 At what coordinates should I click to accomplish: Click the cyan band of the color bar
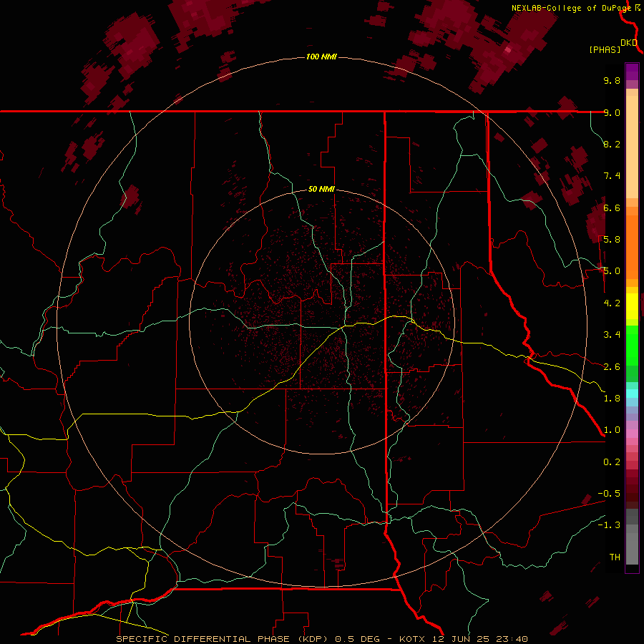[632, 394]
